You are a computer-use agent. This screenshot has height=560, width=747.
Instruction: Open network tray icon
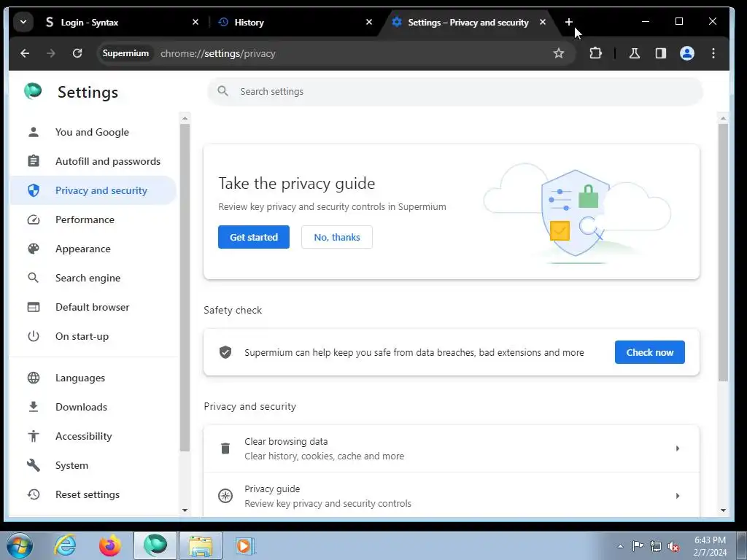coord(656,546)
